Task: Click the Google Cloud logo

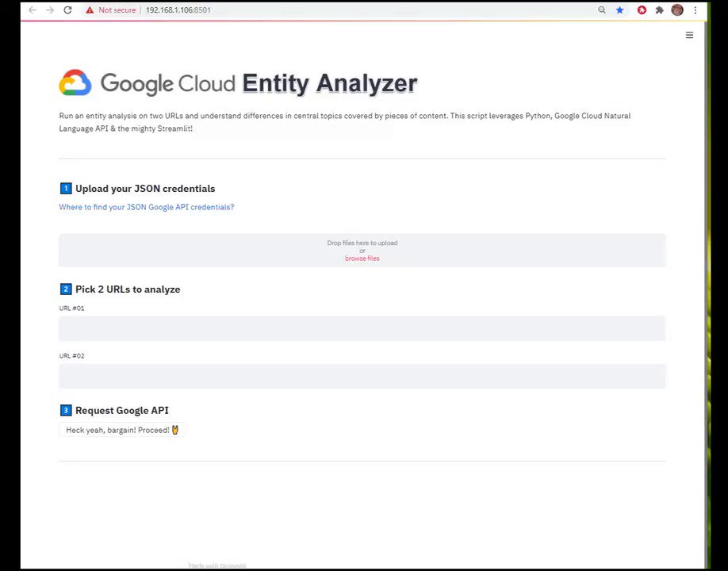Action: pos(75,83)
